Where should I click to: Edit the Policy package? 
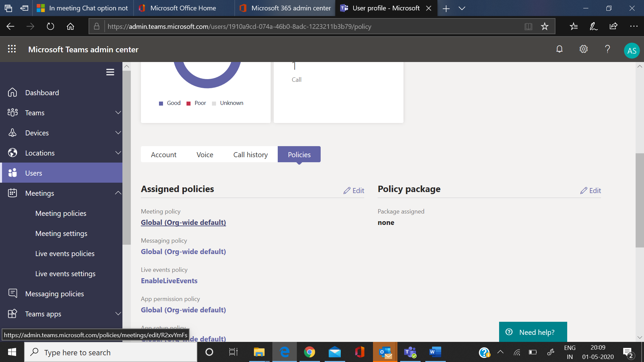tap(591, 190)
